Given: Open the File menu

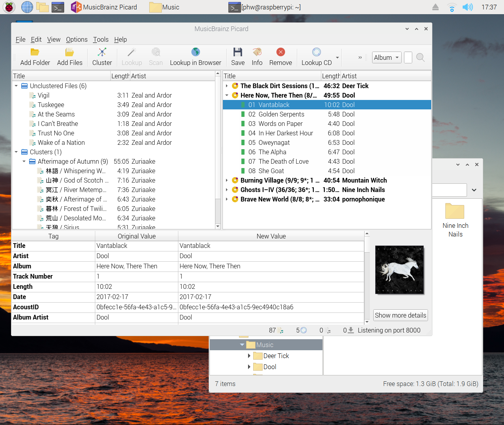Looking at the screenshot, I should click(20, 39).
